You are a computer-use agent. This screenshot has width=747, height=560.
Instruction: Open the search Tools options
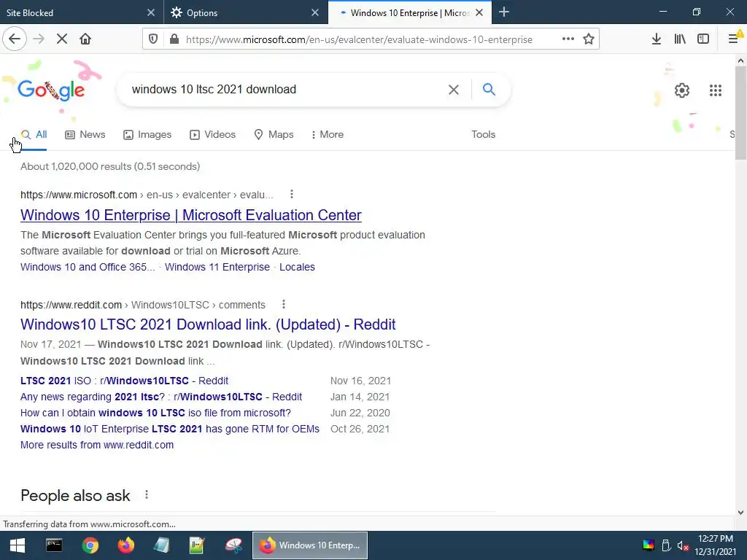[484, 135]
